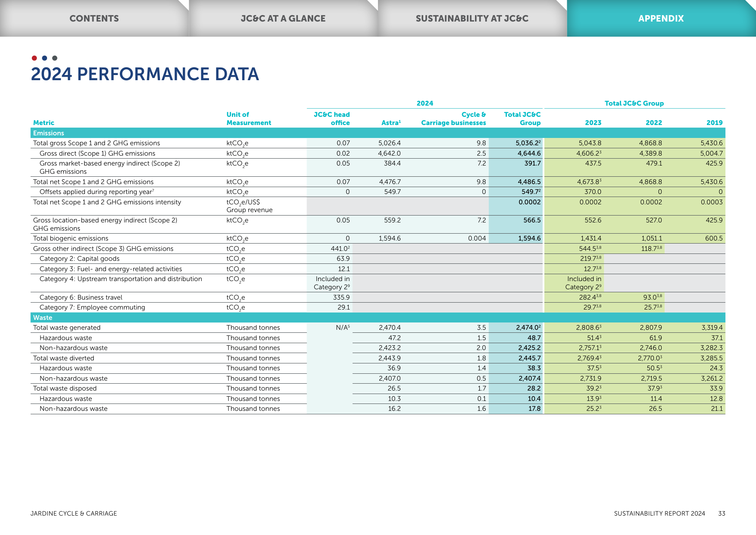Click the 441.0 Scope 3 head office value
756x535 pixels.
tap(340, 249)
